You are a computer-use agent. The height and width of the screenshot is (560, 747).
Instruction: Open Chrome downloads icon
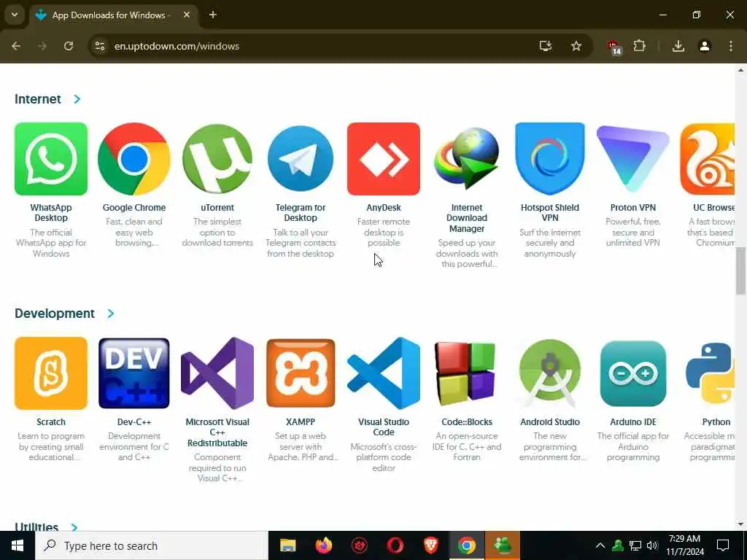pos(678,46)
